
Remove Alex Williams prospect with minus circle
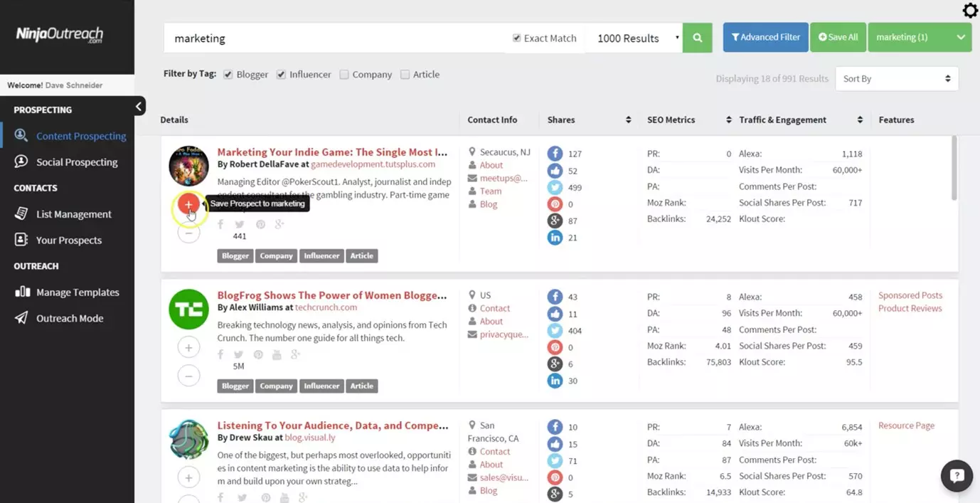[x=188, y=375]
